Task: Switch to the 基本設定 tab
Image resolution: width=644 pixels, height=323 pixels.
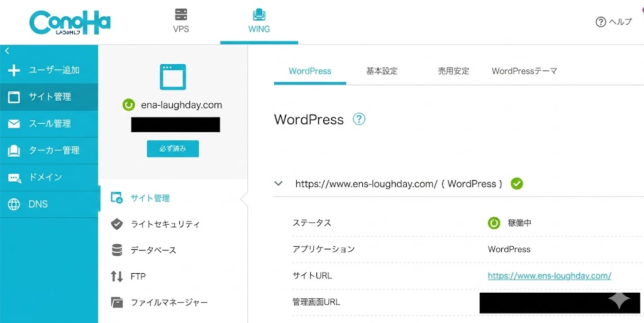Action: coord(382,71)
